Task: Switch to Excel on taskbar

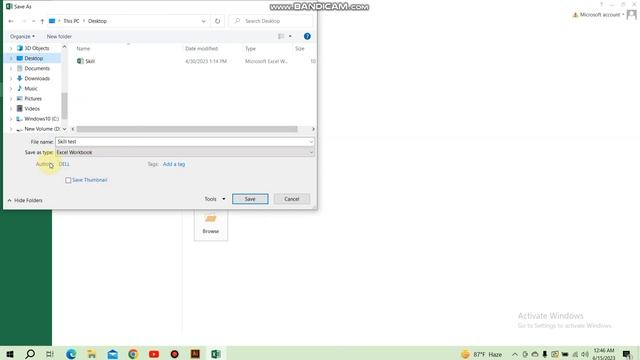Action: pyautogui.click(x=216, y=354)
